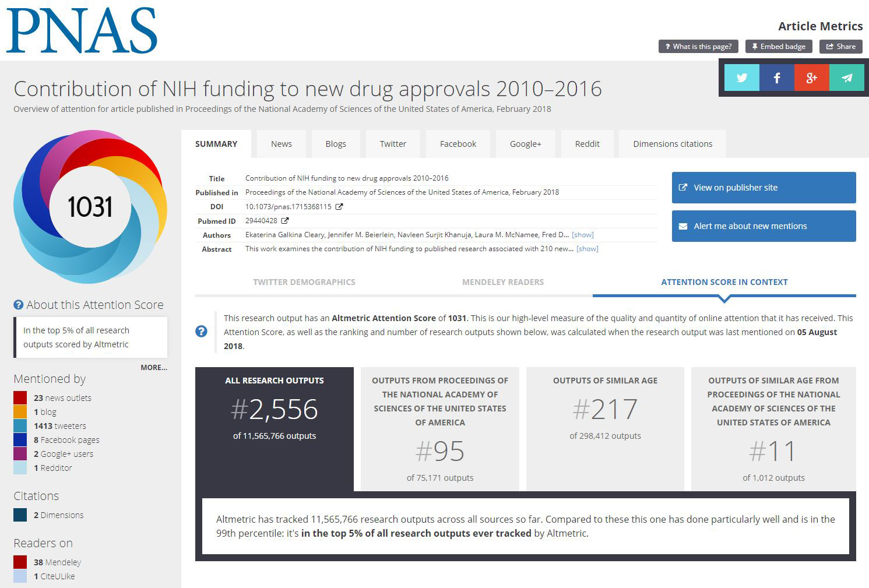The height and width of the screenshot is (588, 869).
Task: Open the News tab
Action: coord(282,144)
